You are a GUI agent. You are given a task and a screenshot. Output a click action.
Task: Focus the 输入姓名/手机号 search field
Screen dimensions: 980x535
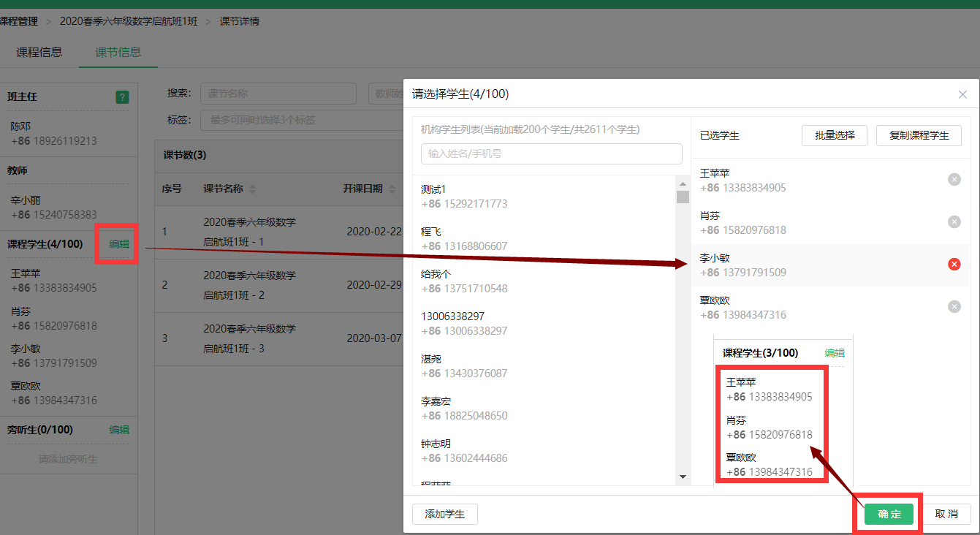click(552, 153)
